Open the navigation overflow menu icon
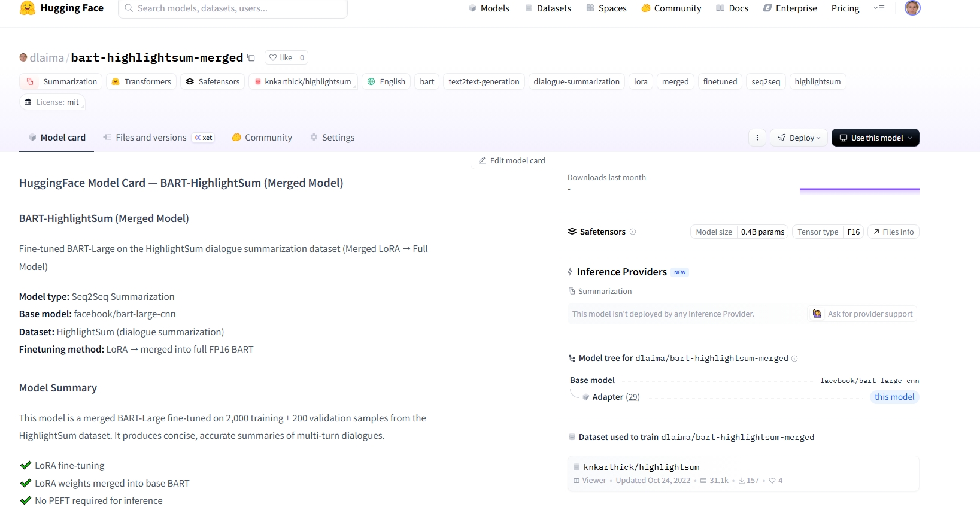The image size is (980, 507). [x=879, y=8]
